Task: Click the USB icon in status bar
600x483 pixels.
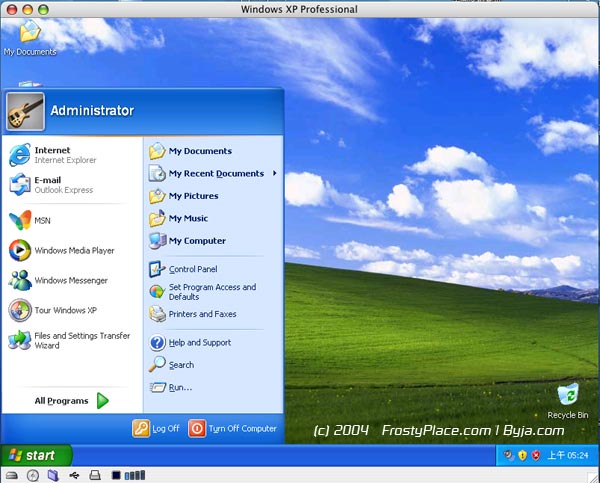Action: point(74,475)
